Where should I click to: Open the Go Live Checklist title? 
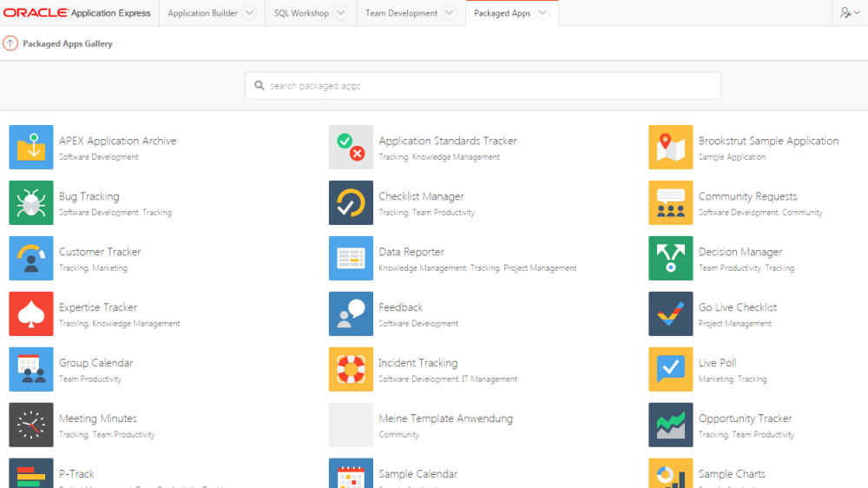737,307
